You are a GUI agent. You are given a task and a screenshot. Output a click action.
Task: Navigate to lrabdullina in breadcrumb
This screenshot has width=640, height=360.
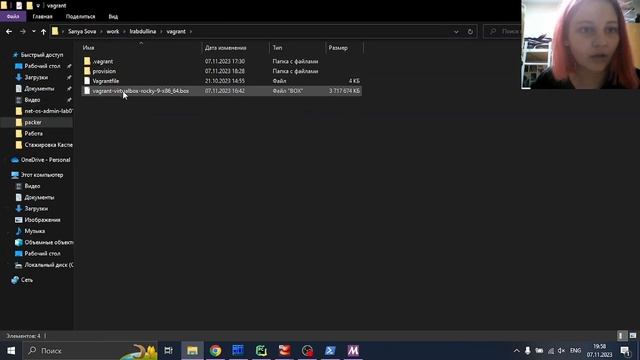coord(143,31)
